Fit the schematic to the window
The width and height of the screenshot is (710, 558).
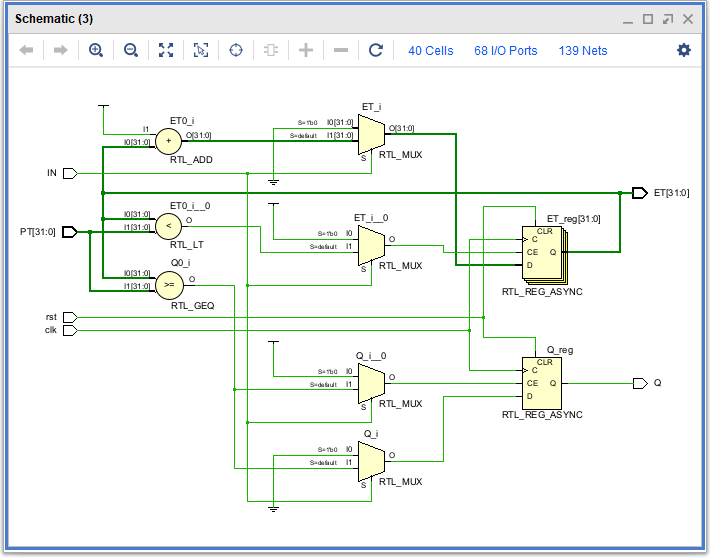pyautogui.click(x=166, y=50)
